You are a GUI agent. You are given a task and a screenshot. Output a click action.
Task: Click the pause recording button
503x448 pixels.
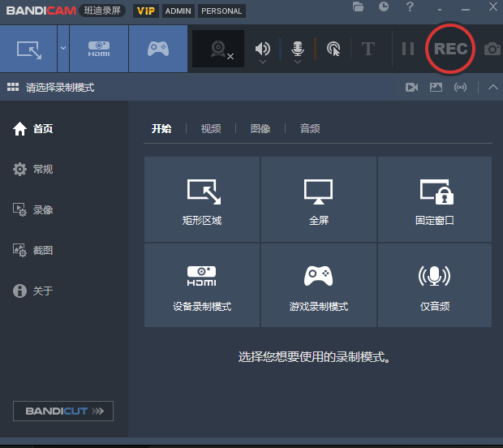[x=408, y=49]
